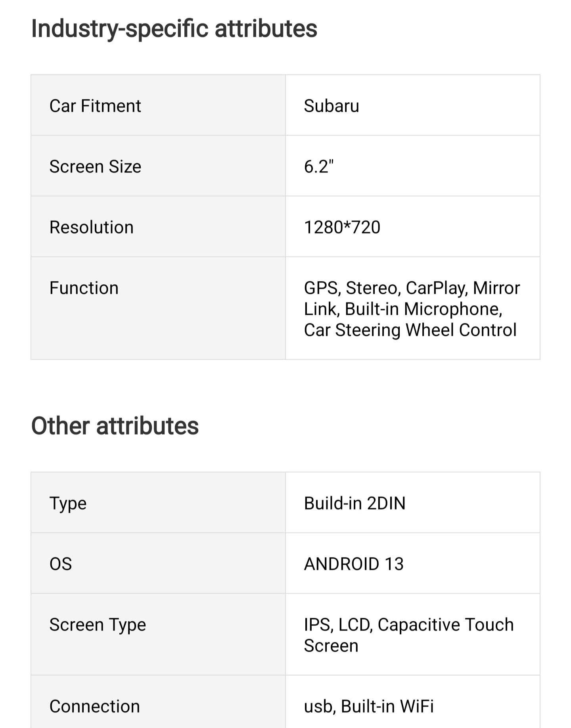Click the OS label cell
Image resolution: width=571 pixels, height=728 pixels.
click(158, 563)
